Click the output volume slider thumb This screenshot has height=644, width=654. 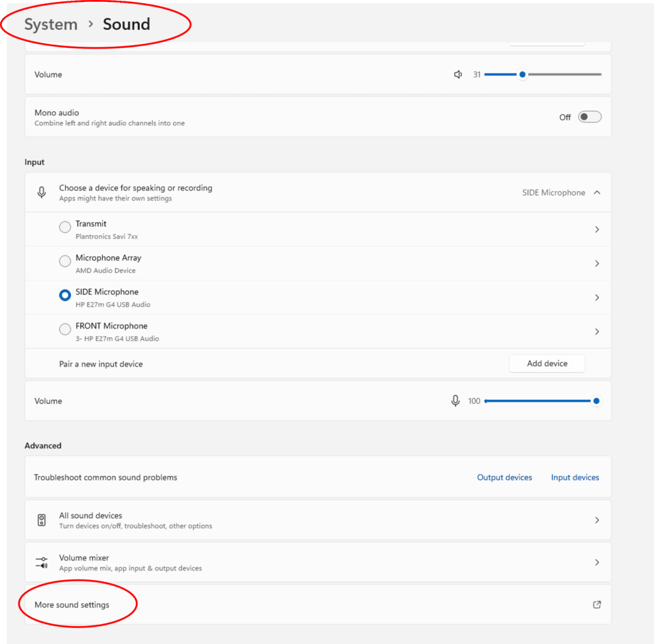click(x=522, y=75)
